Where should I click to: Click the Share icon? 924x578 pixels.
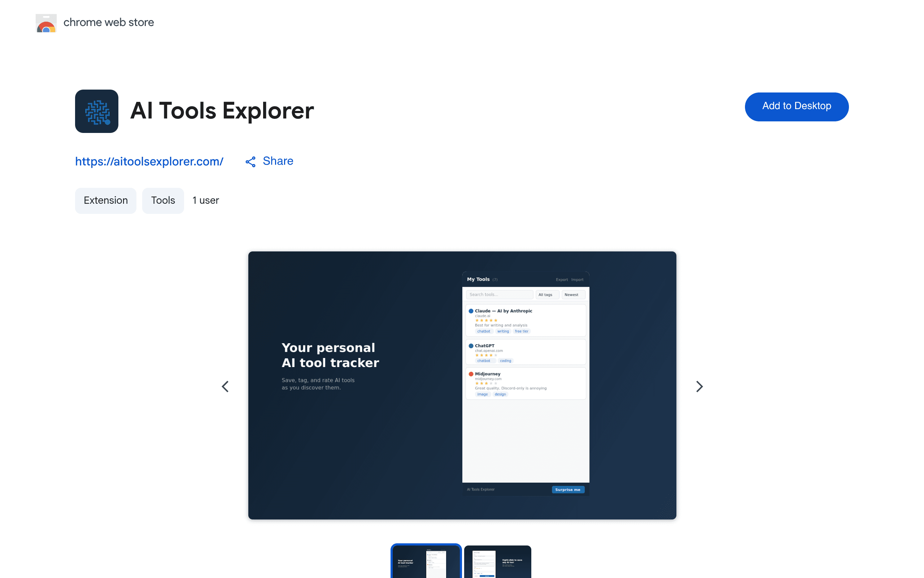(x=250, y=162)
